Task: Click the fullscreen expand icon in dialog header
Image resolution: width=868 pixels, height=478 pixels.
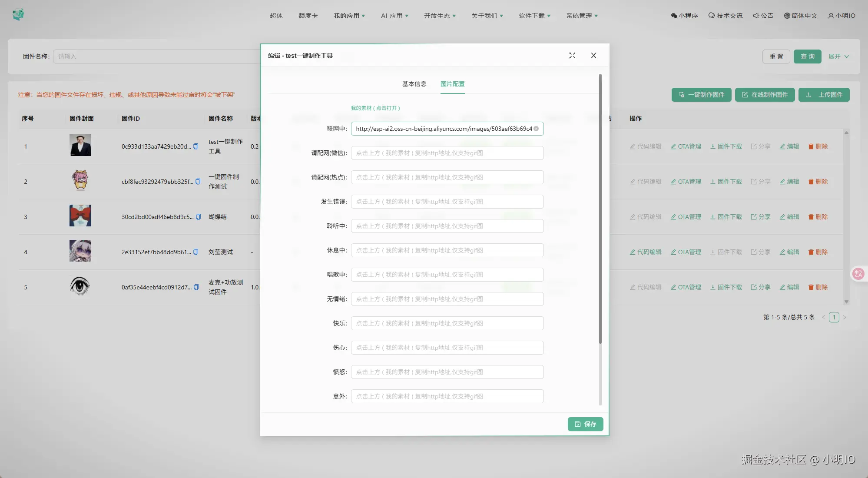Action: point(572,56)
